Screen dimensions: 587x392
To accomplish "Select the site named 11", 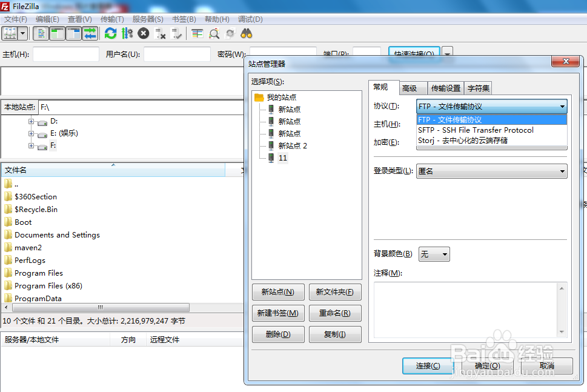I will (x=283, y=158).
